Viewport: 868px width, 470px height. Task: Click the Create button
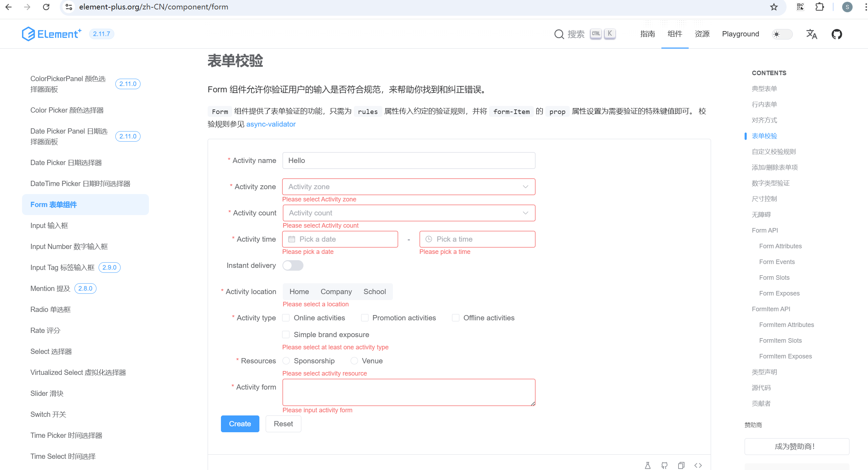coord(240,423)
